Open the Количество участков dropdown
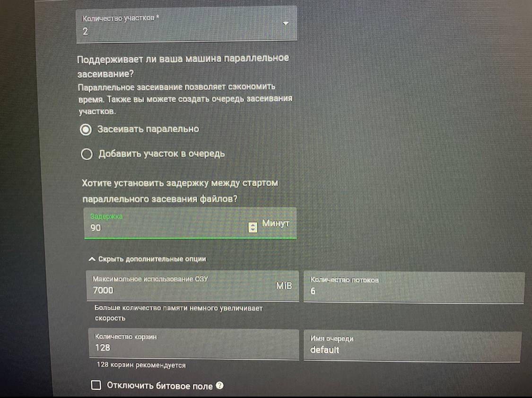This screenshot has height=398, width=532. tap(187, 25)
